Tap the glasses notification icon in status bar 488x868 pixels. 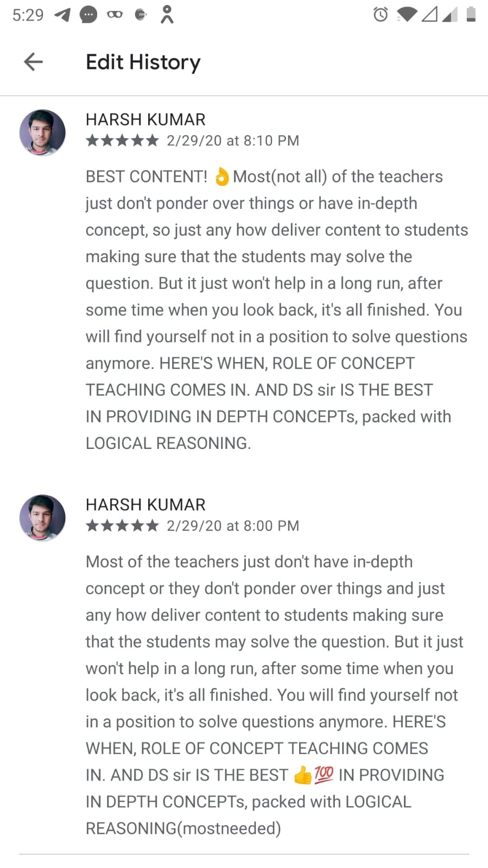[115, 15]
